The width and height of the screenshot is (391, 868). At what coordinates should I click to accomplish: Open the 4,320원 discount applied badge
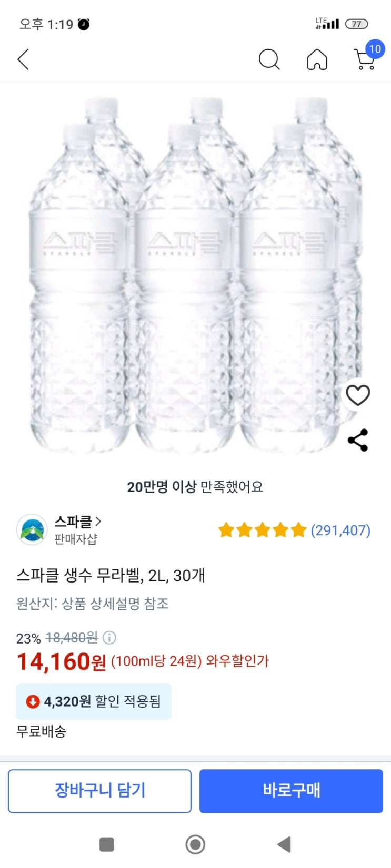94,701
